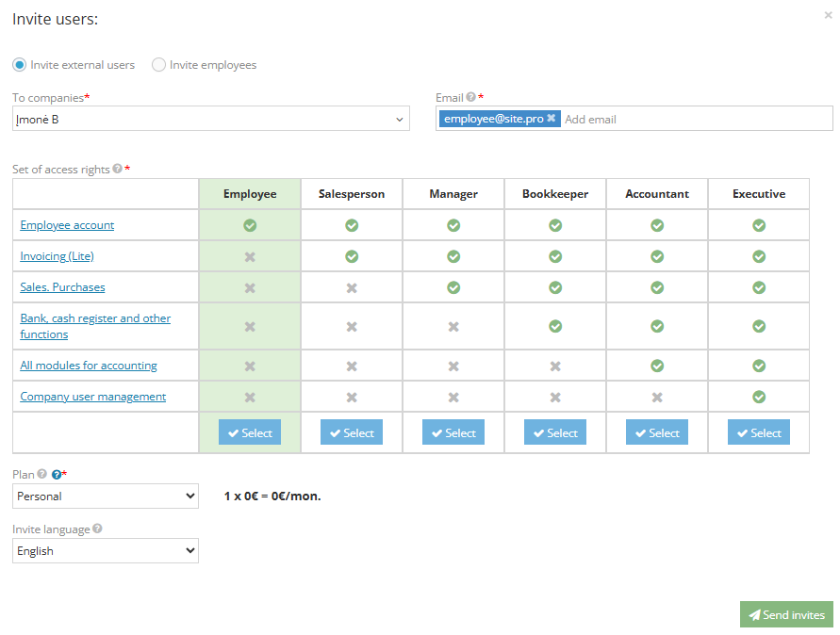Screen dimensions: 840x635
Task: Click blue help icon next to Plan
Action: (57, 475)
